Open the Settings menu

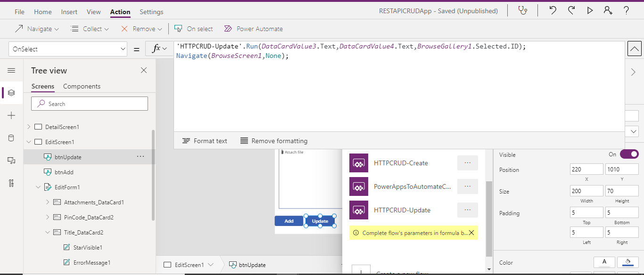coord(151,11)
